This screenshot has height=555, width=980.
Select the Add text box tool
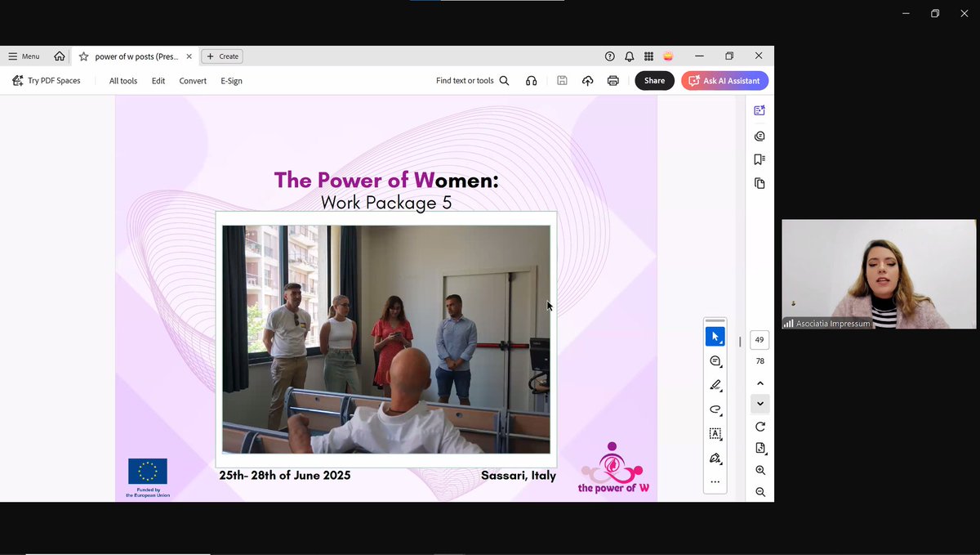point(715,435)
